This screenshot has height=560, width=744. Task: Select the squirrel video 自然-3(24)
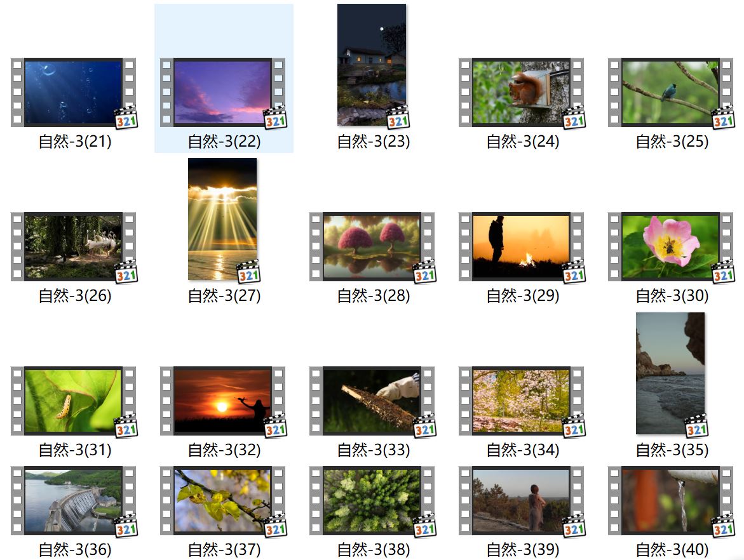point(521,93)
